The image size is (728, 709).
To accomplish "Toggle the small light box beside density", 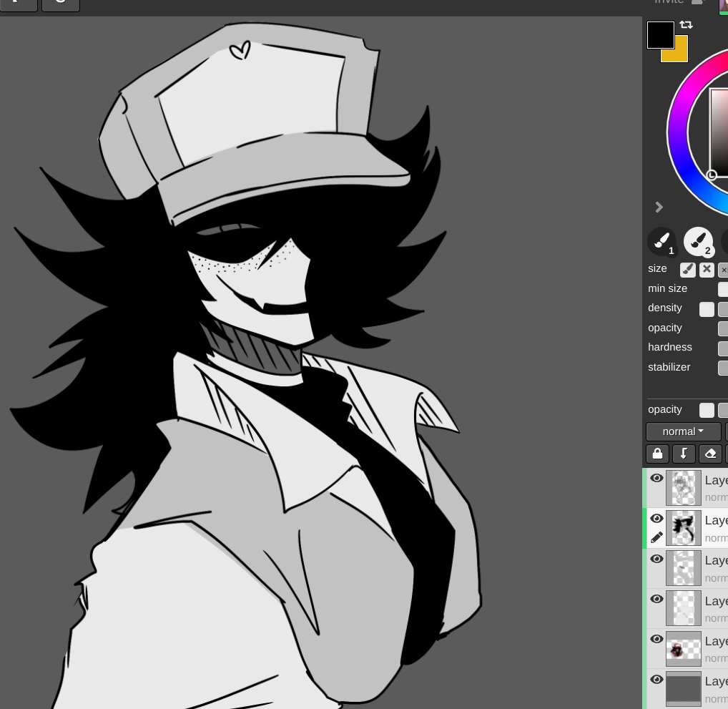I will coord(707,310).
